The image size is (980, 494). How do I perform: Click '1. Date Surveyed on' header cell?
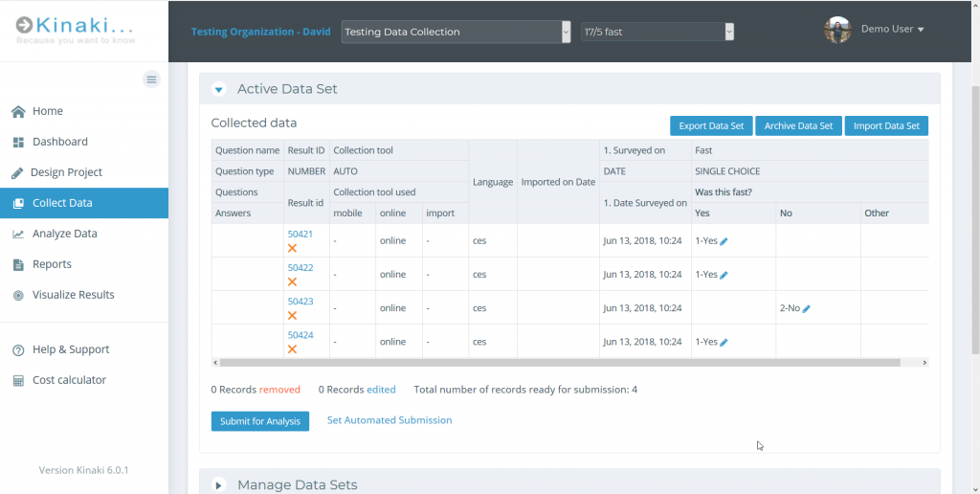coord(645,203)
